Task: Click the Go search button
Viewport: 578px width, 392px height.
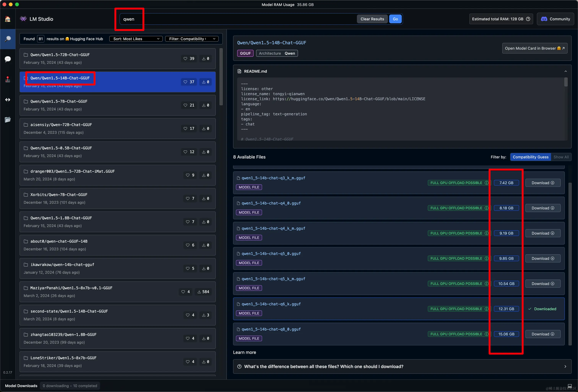Action: click(x=395, y=19)
